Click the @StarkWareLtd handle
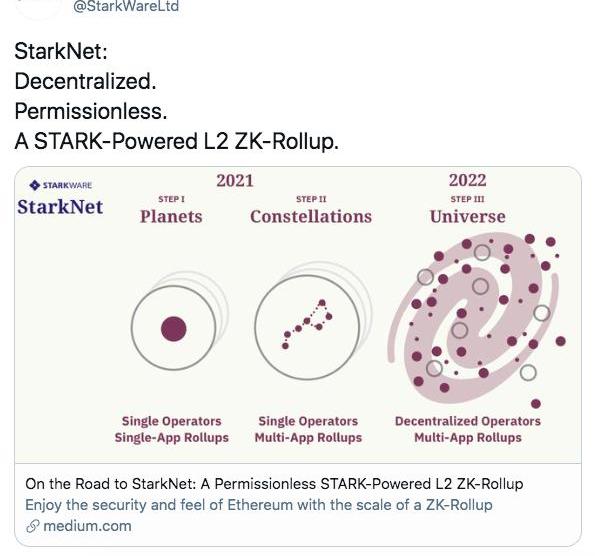 click(x=126, y=6)
